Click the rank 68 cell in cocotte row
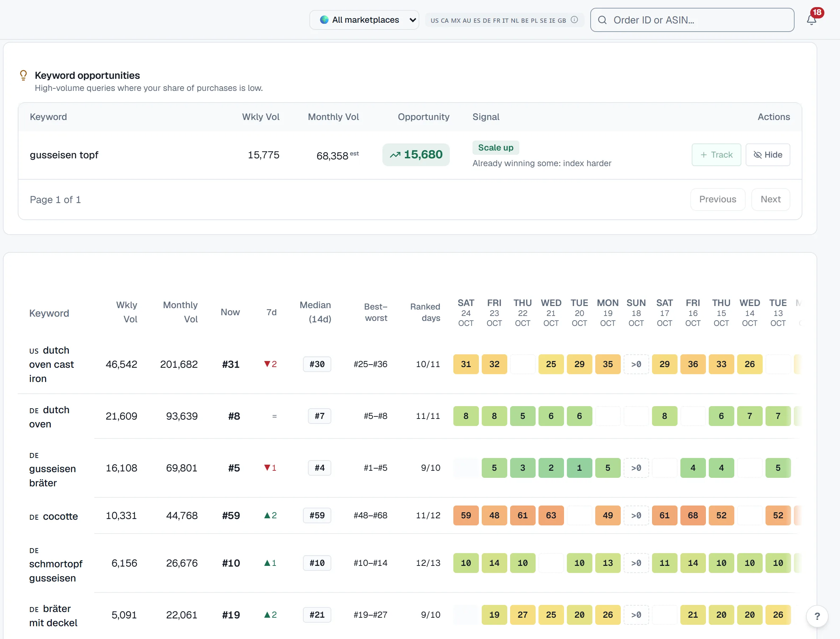The height and width of the screenshot is (639, 840). pos(693,516)
